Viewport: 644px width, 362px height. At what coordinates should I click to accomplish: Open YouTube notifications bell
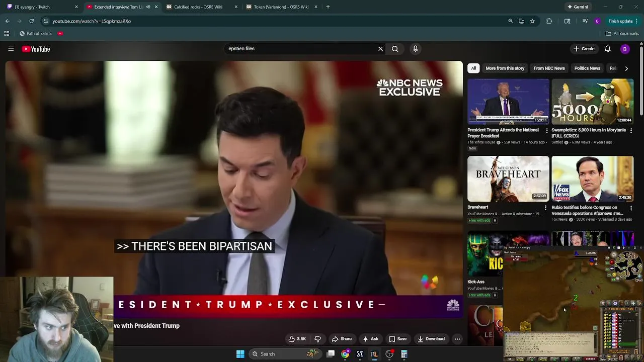pyautogui.click(x=607, y=49)
